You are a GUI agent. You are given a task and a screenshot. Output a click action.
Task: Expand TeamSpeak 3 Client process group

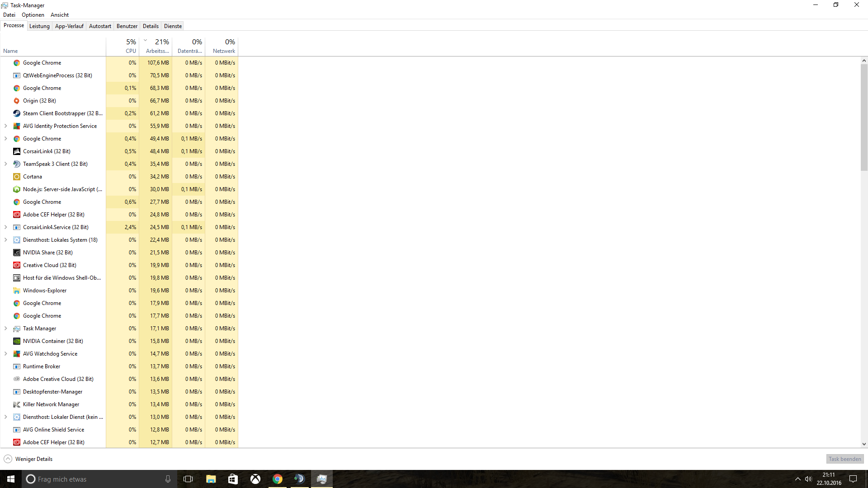[6, 164]
